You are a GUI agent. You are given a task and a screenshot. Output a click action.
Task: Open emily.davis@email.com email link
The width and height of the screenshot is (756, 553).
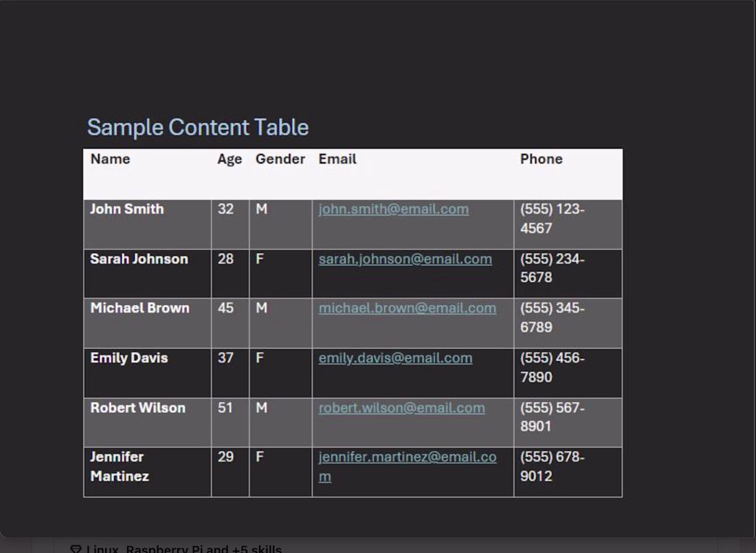pyautogui.click(x=395, y=358)
